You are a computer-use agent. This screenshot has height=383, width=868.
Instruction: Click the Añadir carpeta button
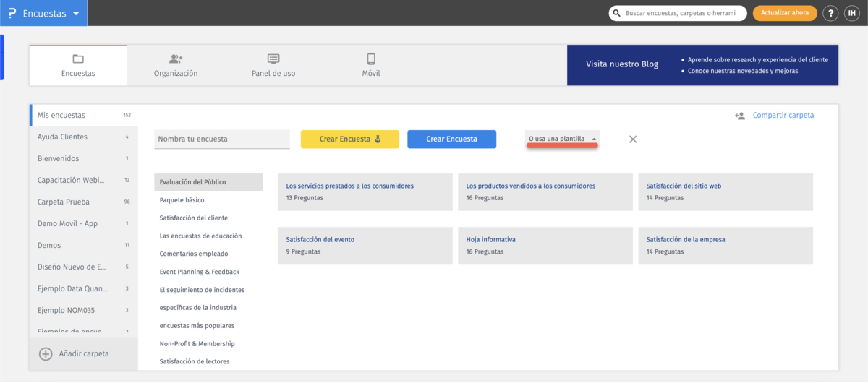pyautogui.click(x=84, y=353)
